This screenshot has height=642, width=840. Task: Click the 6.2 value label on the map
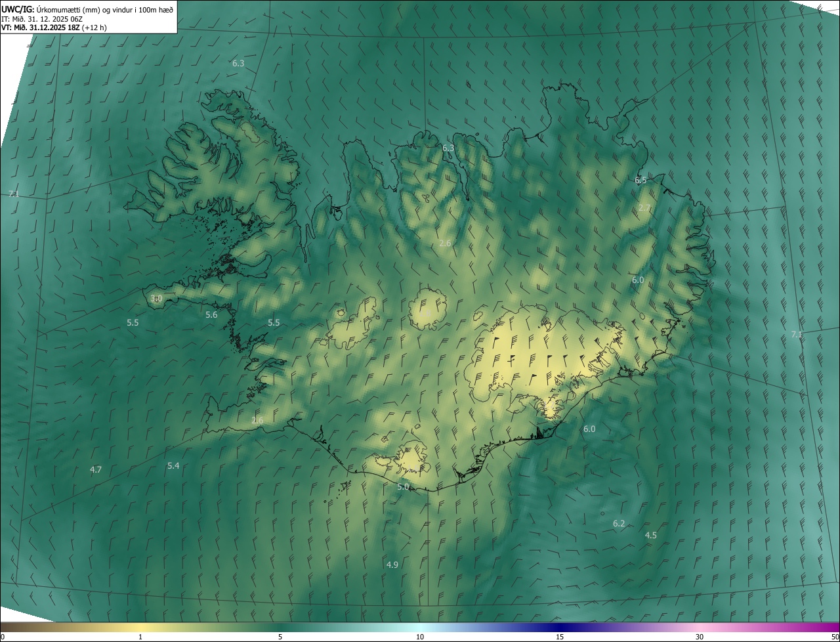(x=619, y=523)
